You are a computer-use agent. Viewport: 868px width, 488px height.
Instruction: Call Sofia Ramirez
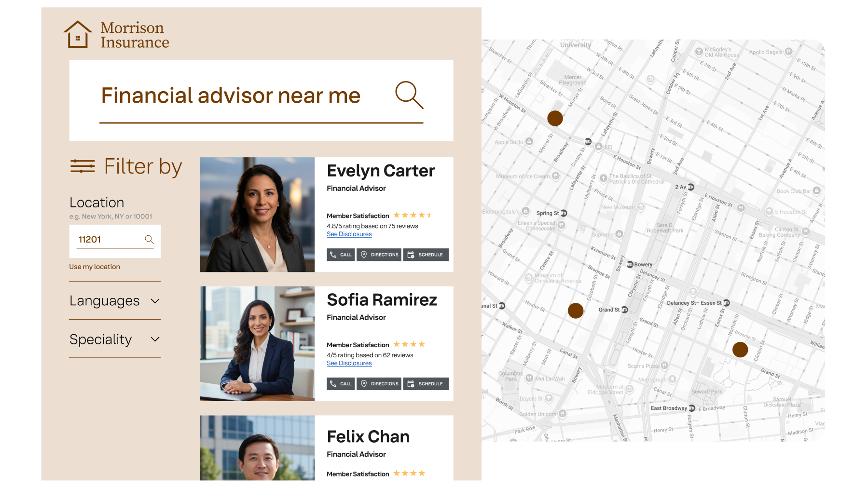(x=341, y=384)
